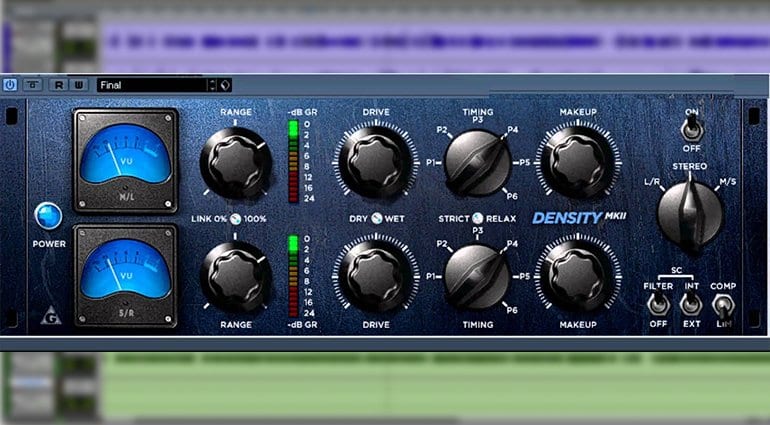Click the bottom DRIVE knob
Image resolution: width=770 pixels, height=425 pixels.
pos(376,276)
